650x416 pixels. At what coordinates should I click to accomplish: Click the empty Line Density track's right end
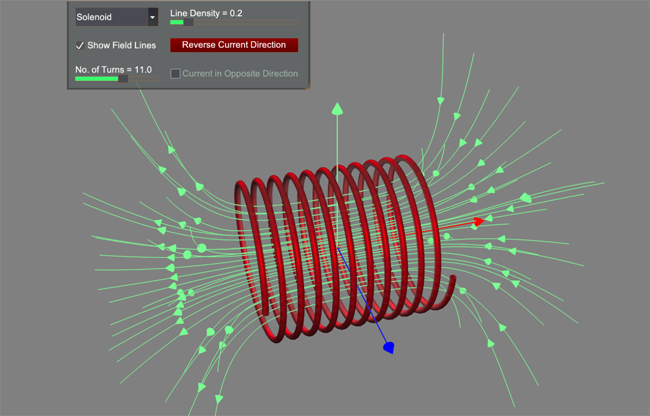(x=294, y=22)
